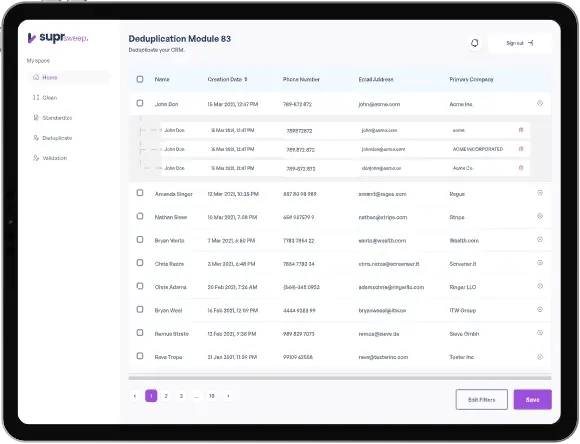Collapse the John Don duplicate group
Screen dimensions: 580x444
tap(540, 103)
